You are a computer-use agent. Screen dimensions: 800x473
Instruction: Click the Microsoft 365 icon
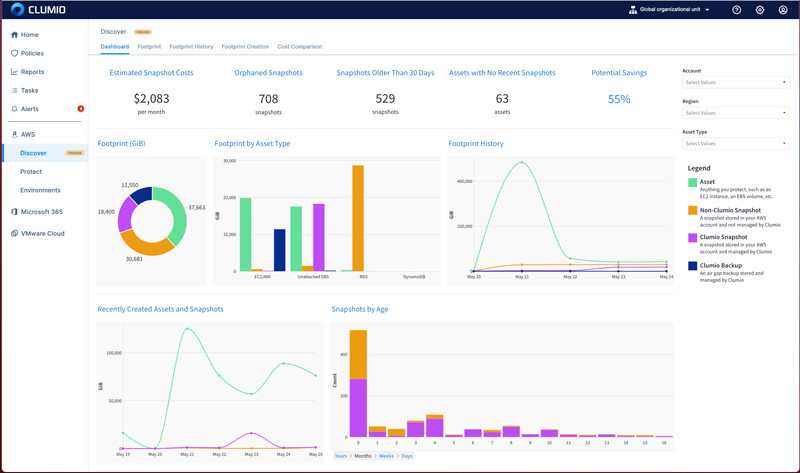point(14,212)
